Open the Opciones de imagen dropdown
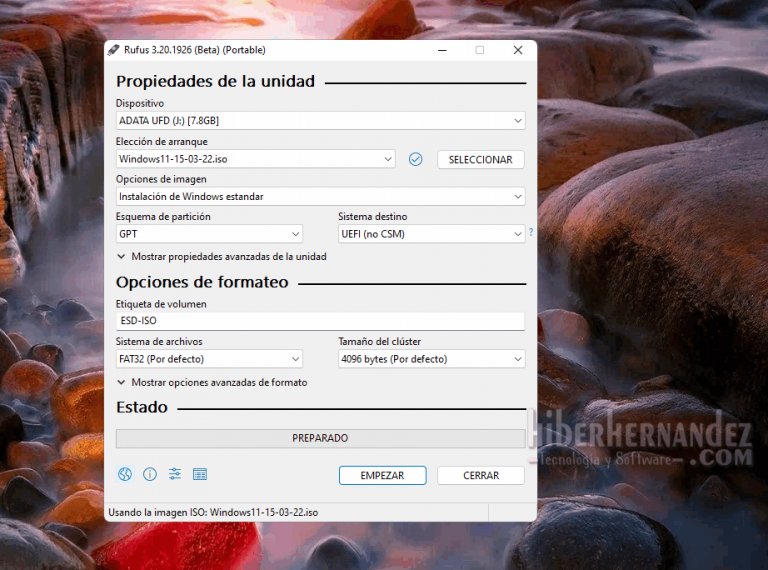 (x=320, y=197)
